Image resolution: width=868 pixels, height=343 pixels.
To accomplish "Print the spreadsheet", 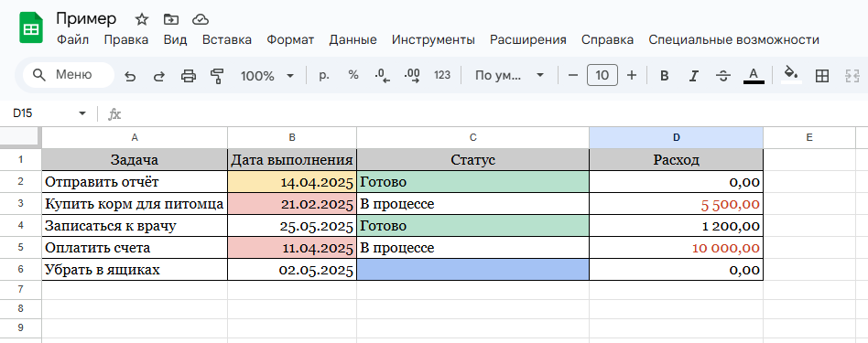I will 189,76.
